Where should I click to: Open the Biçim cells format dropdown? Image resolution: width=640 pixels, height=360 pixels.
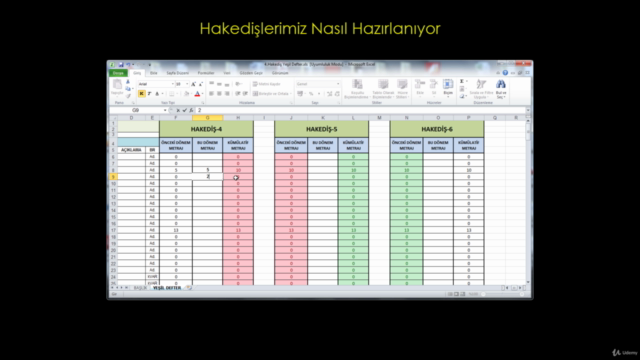[x=448, y=88]
